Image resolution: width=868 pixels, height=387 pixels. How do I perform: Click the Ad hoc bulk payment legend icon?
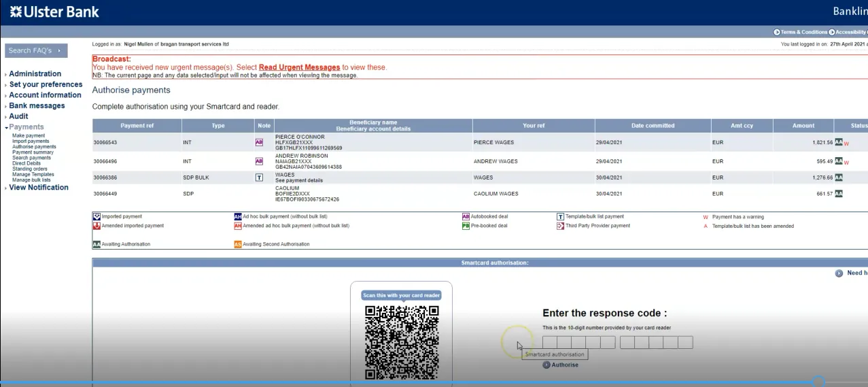238,216
